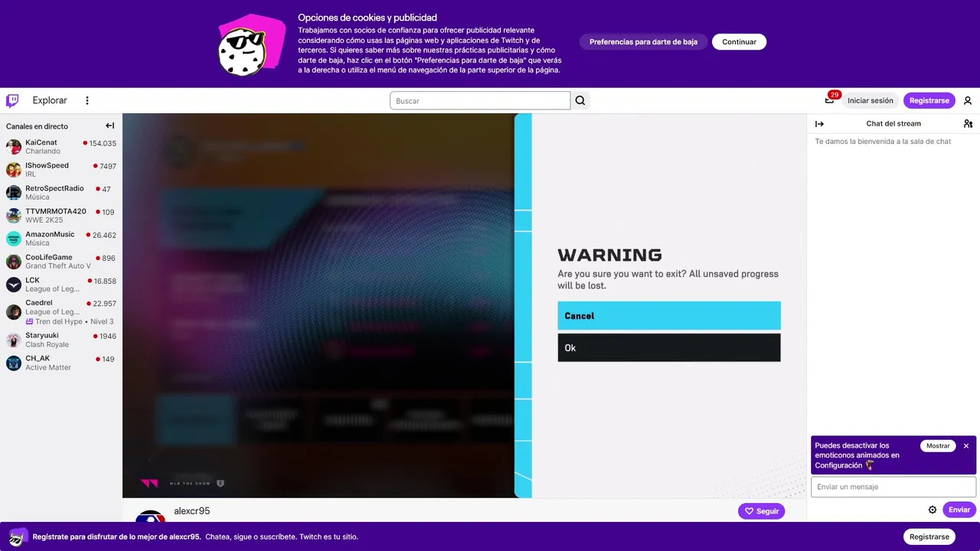Click Continuar in cookie banner

739,42
